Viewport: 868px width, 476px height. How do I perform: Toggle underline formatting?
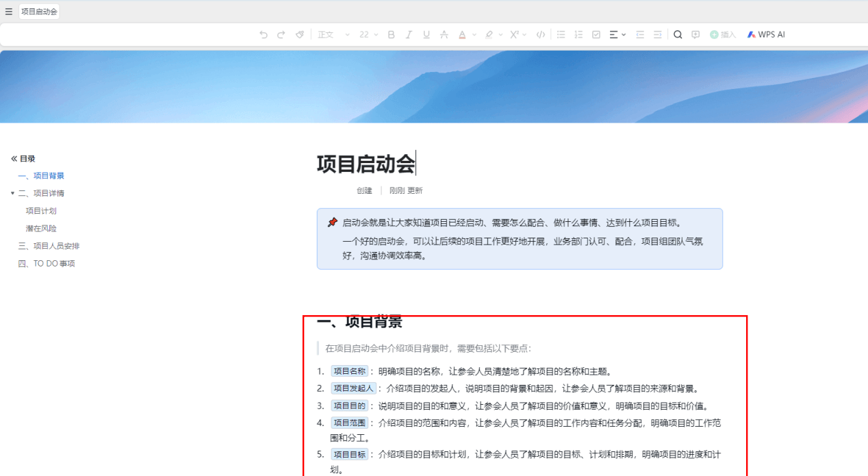[x=426, y=34]
